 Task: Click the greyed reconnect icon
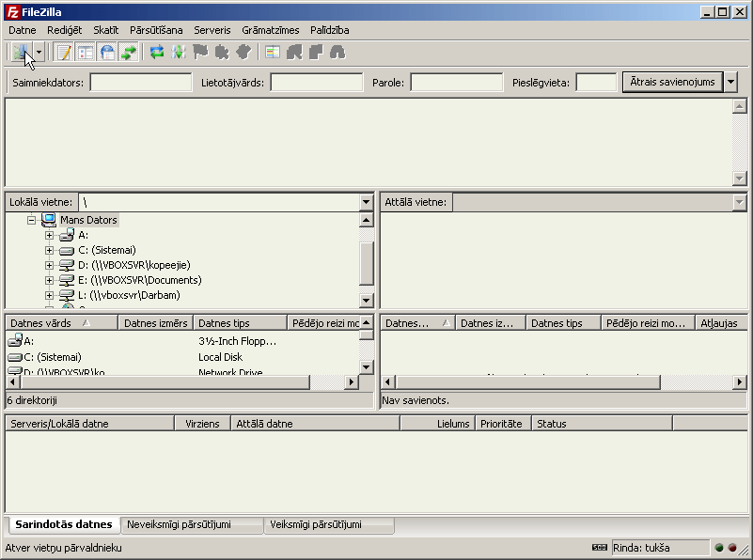(244, 52)
